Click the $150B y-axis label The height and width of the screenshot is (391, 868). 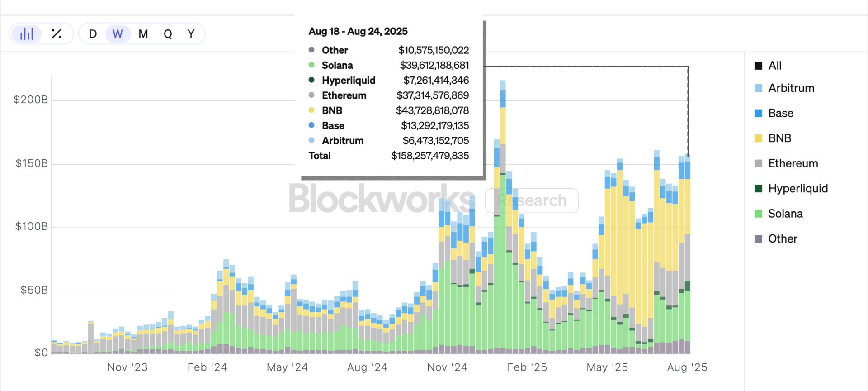coord(32,163)
